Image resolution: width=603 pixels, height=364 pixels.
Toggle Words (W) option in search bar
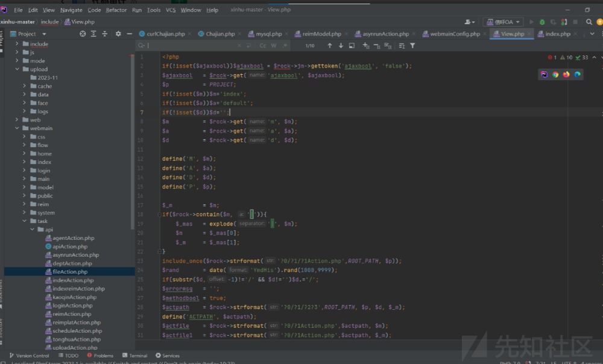pos(273,46)
